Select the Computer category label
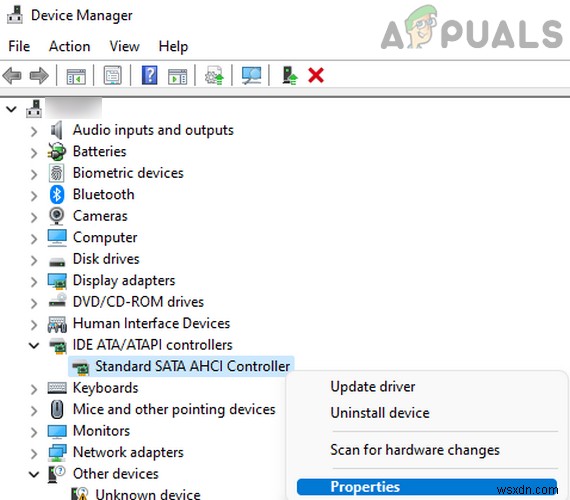This screenshot has width=570, height=500. click(105, 238)
